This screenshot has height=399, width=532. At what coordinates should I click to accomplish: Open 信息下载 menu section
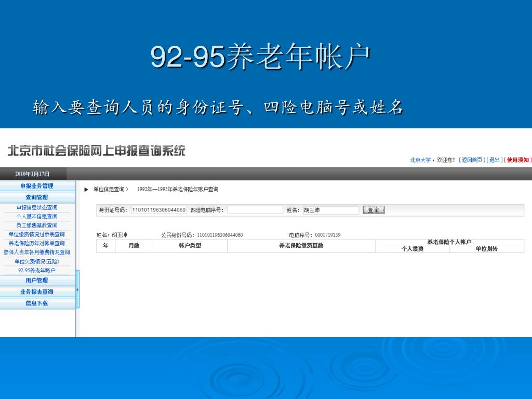coord(37,303)
